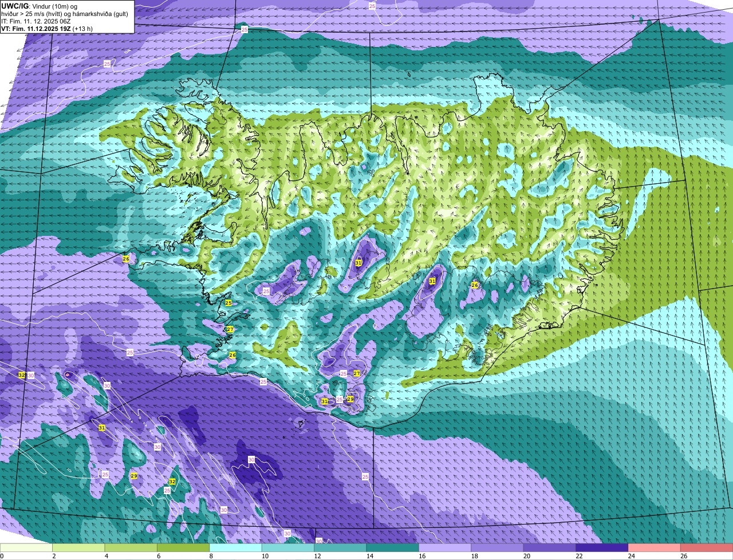Select the 0–2 m/s pale yellow legend swatch
The image size is (733, 560).
click(26, 548)
